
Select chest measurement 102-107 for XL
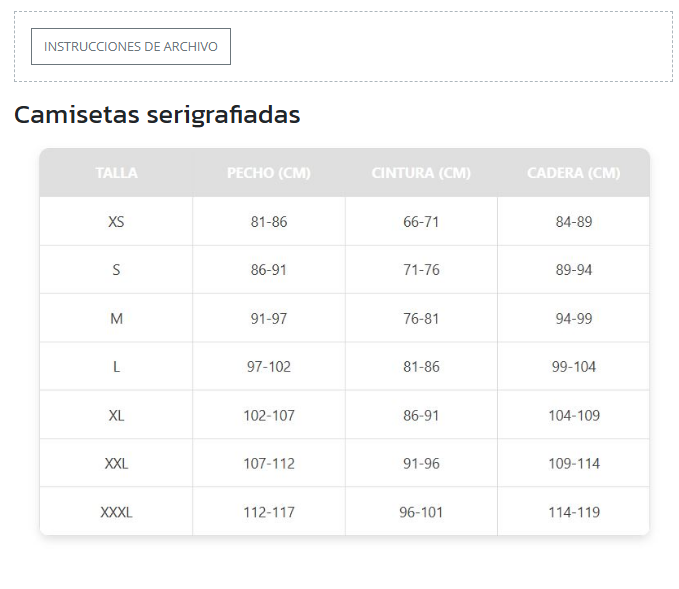pyautogui.click(x=269, y=415)
